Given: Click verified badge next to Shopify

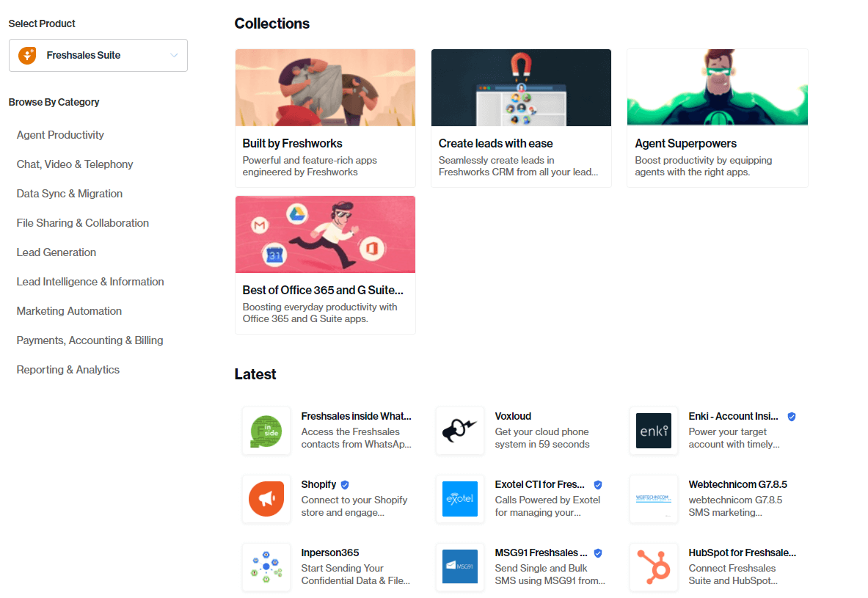Looking at the screenshot, I should click(x=345, y=485).
